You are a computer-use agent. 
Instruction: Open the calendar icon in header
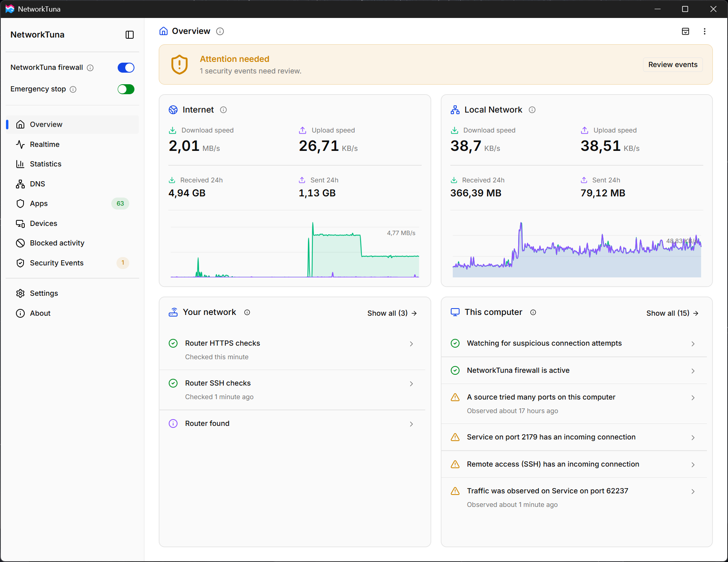pyautogui.click(x=685, y=31)
